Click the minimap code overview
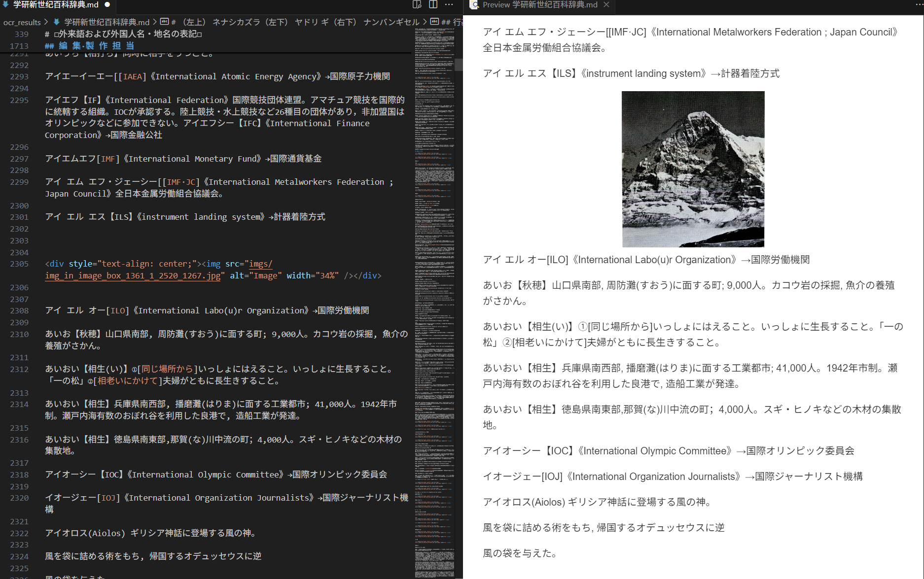 [434, 296]
